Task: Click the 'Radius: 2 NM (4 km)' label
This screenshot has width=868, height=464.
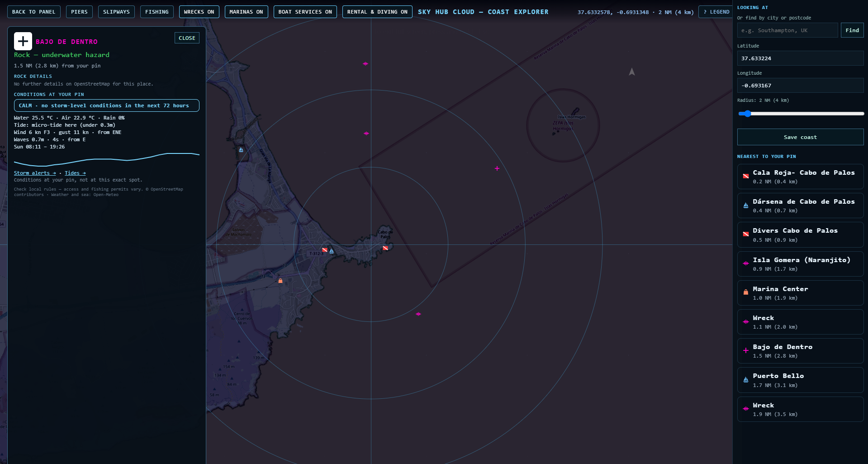Action: pyautogui.click(x=763, y=100)
